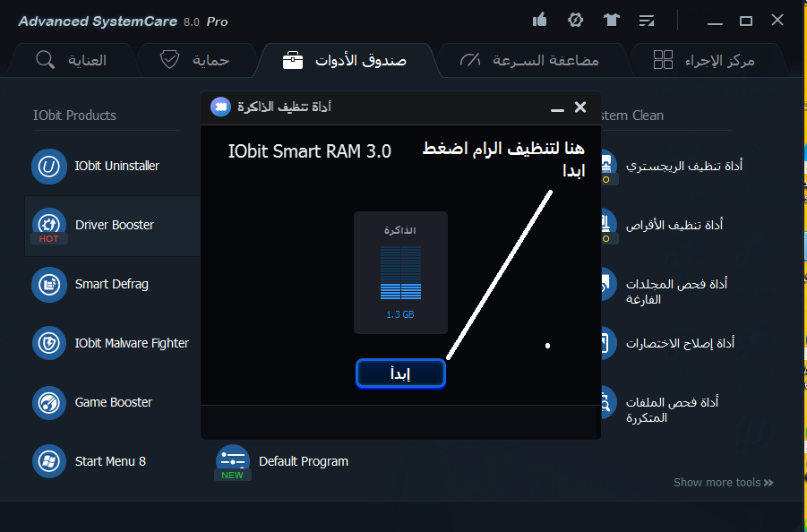Open أداة تنظيف الأقراص tool

pos(674,225)
